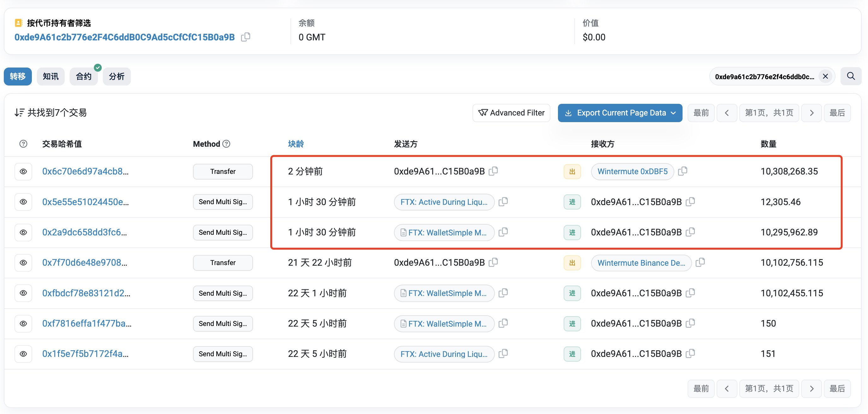This screenshot has height=414, width=868.
Task: Copy FTX sender address in 0xf7816effa1f477ba row
Action: pos(503,323)
